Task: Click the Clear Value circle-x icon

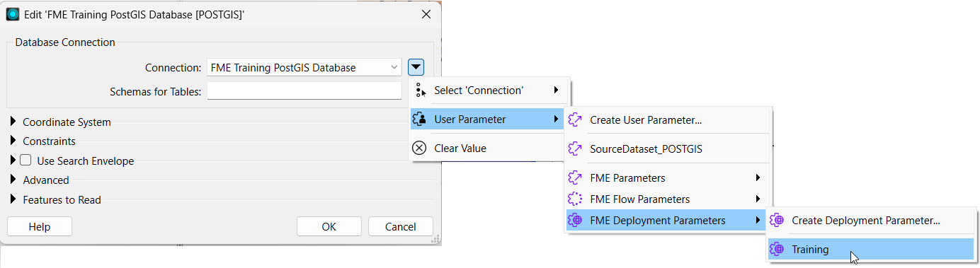Action: click(x=419, y=148)
